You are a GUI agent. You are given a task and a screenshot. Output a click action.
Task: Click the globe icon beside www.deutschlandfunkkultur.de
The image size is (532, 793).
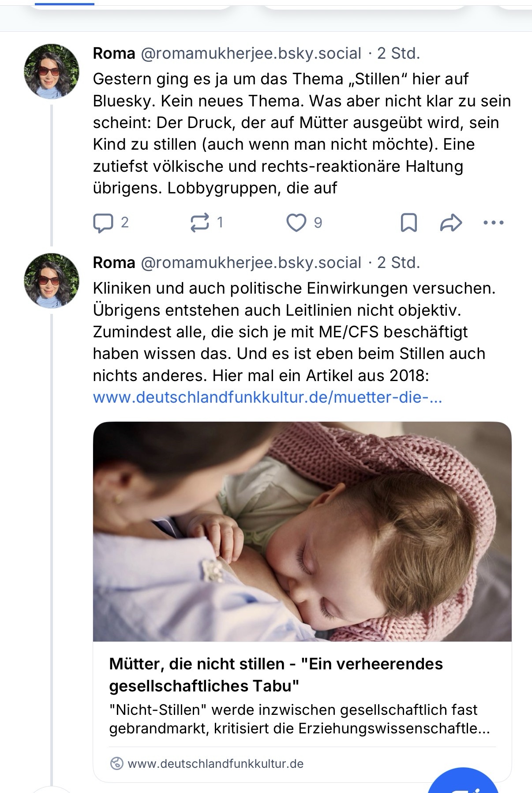(116, 763)
